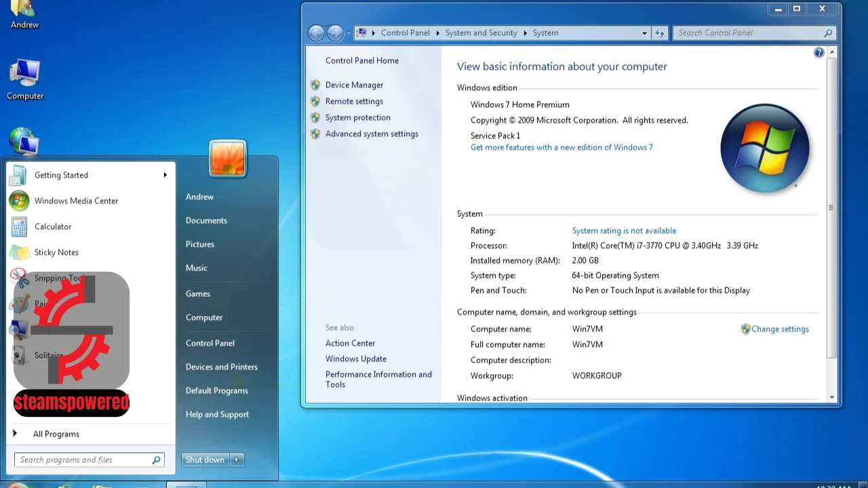Click the Sticky Notes icon
This screenshot has width=868, height=488.
(19, 252)
